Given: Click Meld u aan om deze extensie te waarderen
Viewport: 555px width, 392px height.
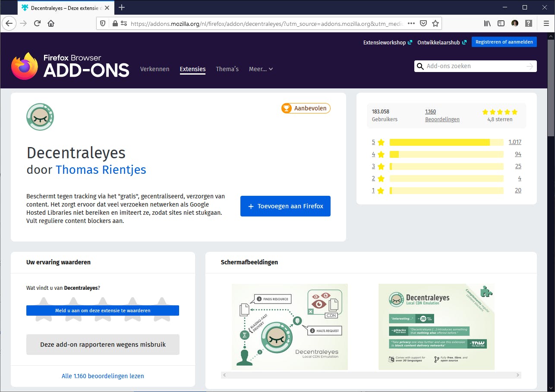Looking at the screenshot, I should 103,310.
